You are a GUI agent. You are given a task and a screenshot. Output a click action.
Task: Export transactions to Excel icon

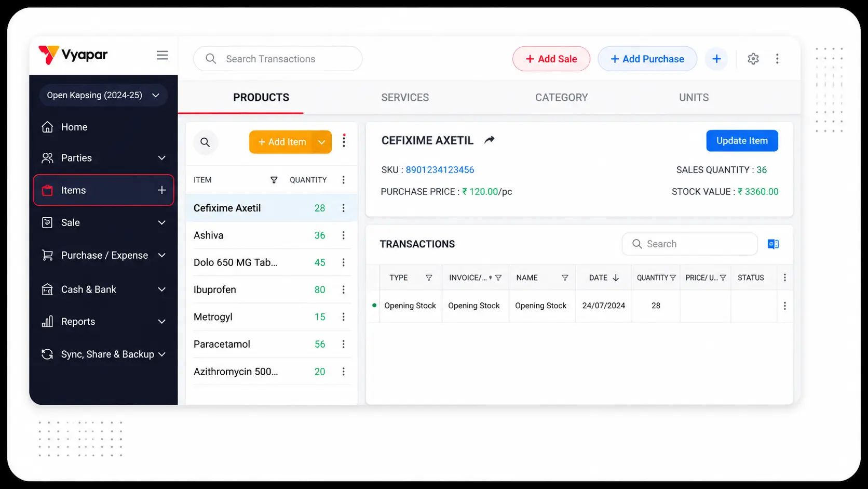[773, 244]
